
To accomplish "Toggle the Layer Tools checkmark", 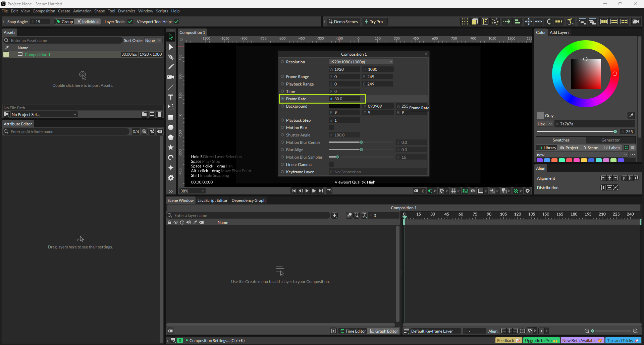I will tap(130, 22).
